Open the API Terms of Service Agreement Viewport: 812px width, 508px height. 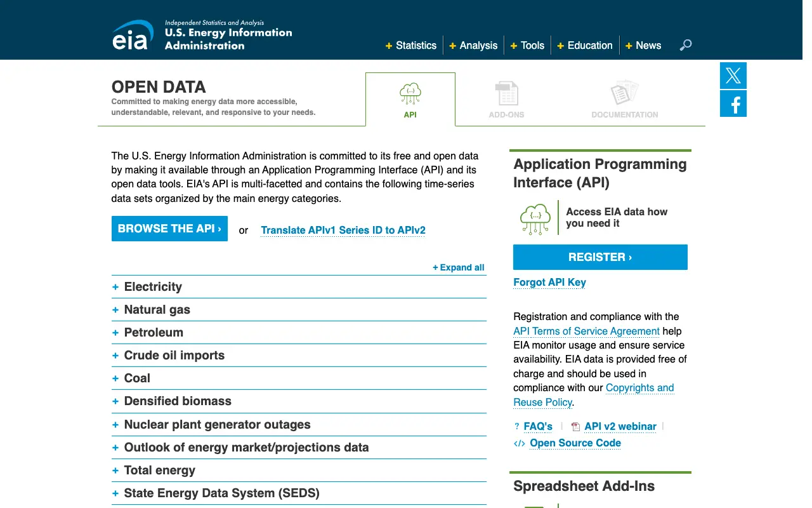point(587,331)
